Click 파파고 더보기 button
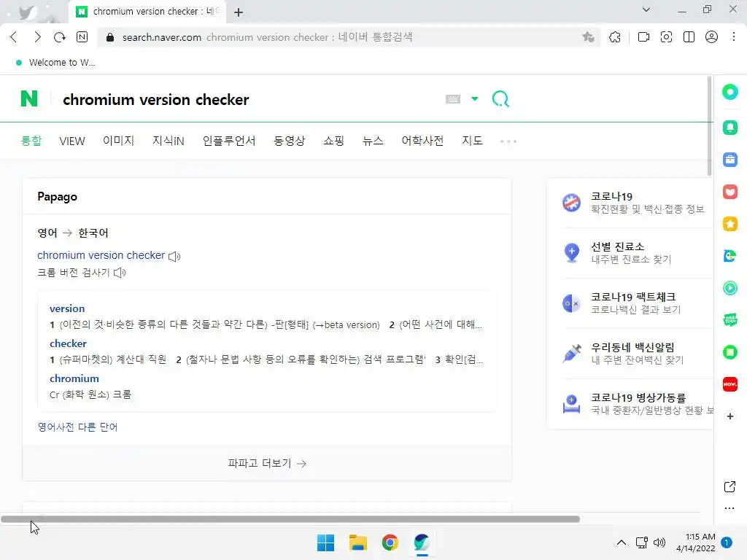This screenshot has width=747, height=560. 267,463
